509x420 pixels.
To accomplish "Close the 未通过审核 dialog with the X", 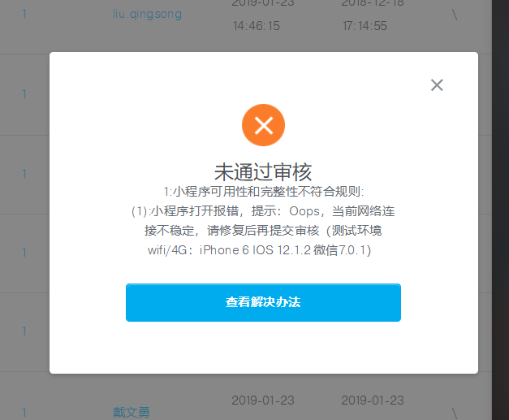I will click(x=437, y=85).
